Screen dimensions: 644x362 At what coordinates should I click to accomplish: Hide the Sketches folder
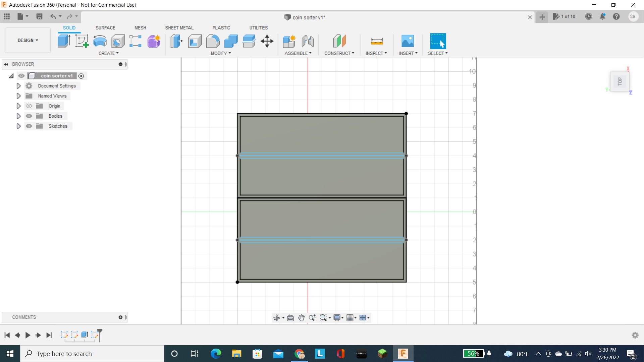click(29, 126)
